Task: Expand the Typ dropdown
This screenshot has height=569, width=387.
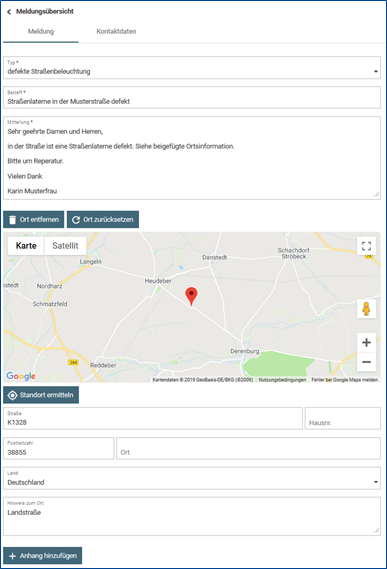Action: pyautogui.click(x=192, y=67)
